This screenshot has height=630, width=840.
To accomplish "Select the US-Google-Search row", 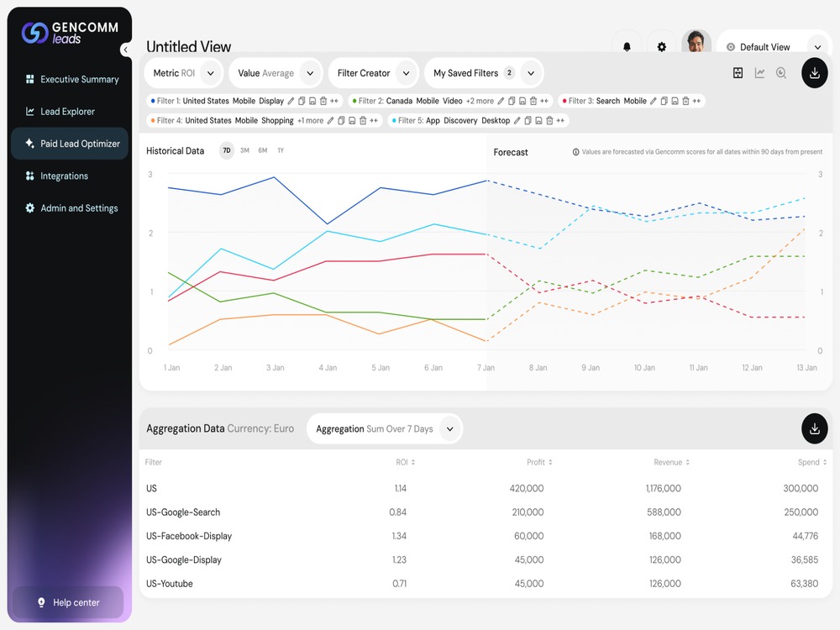I will coord(486,512).
